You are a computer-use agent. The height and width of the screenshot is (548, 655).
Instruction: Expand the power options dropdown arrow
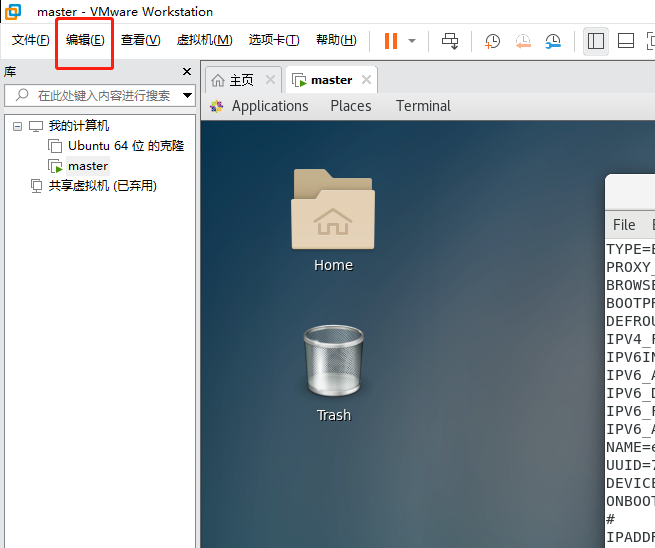tap(412, 41)
